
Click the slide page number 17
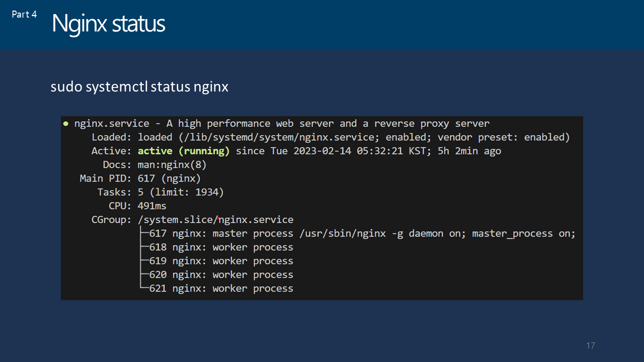pos(591,345)
